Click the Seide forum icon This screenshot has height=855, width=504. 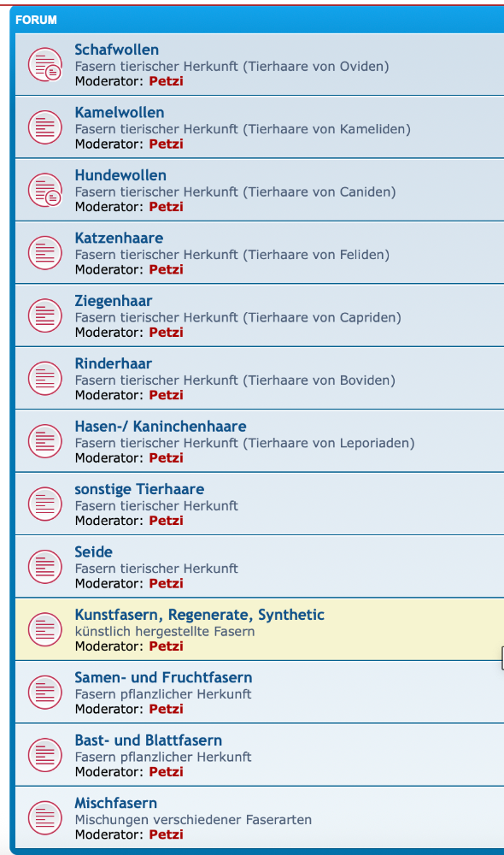coord(44,566)
